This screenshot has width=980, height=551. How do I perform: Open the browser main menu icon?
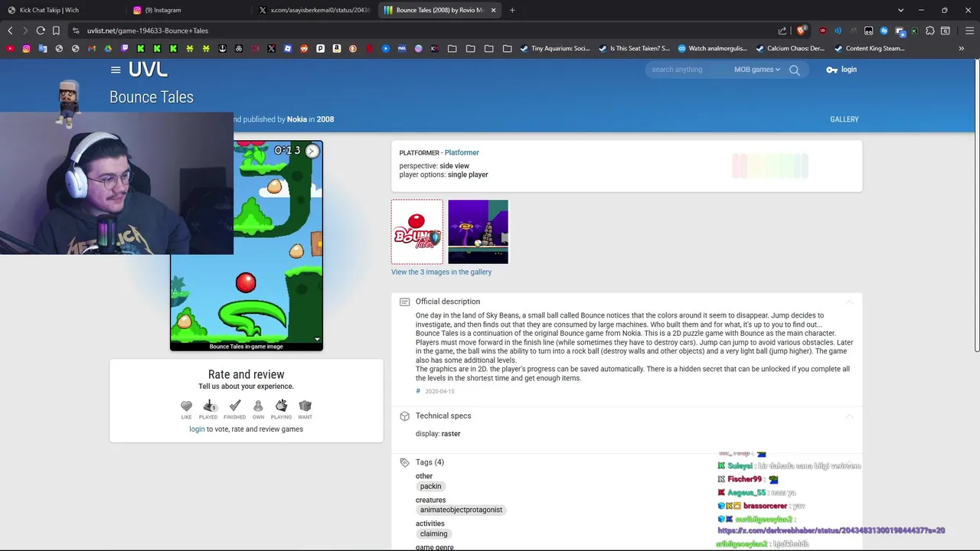coord(969,31)
